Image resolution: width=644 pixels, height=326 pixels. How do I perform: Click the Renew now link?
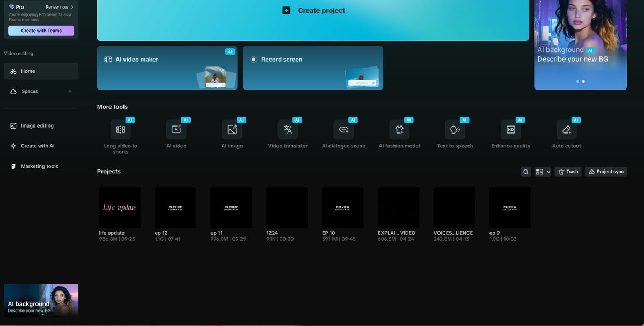tap(60, 7)
